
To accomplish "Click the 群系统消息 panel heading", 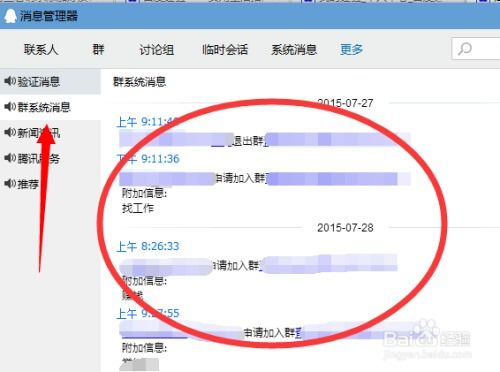I will (x=140, y=82).
